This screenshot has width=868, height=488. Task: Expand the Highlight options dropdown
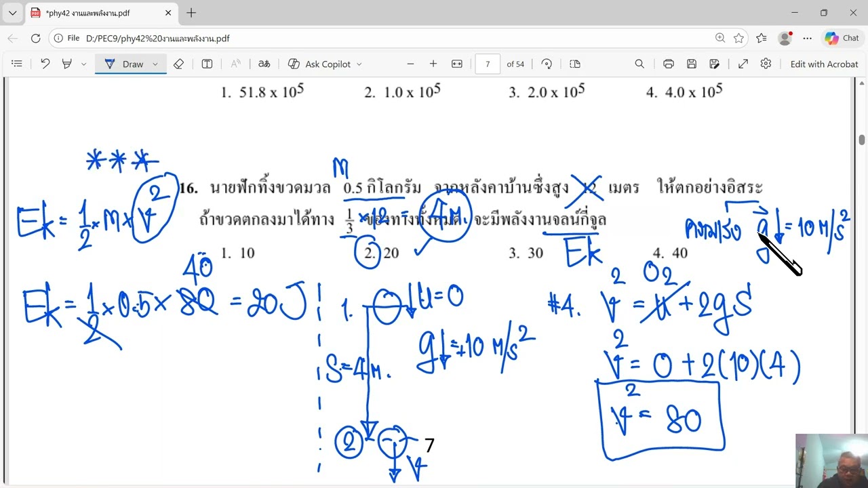click(83, 64)
